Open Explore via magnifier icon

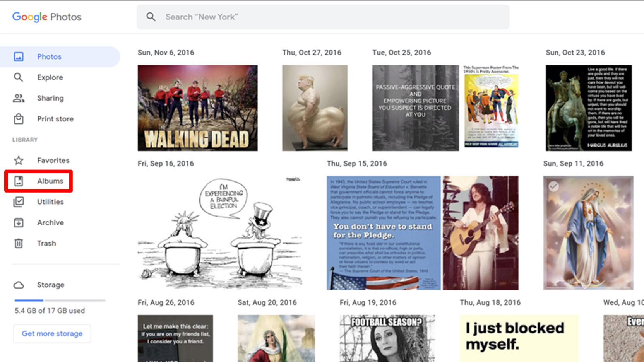coord(18,77)
